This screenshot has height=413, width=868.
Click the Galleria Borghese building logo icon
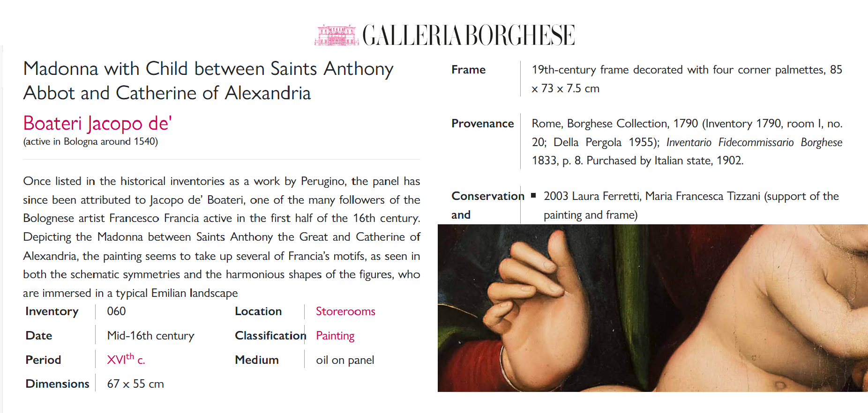(x=337, y=35)
